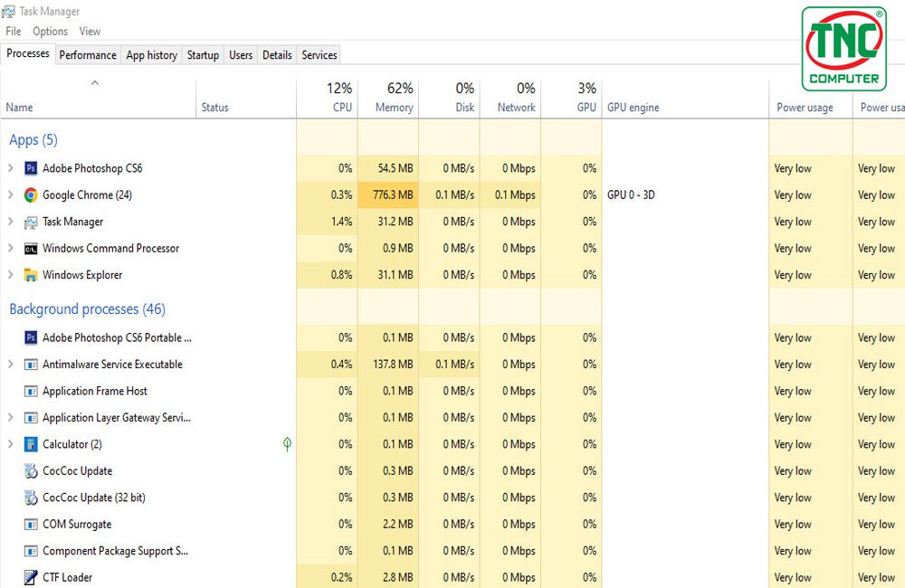Click the GPU engine column header
The height and width of the screenshot is (588, 905).
tap(685, 97)
